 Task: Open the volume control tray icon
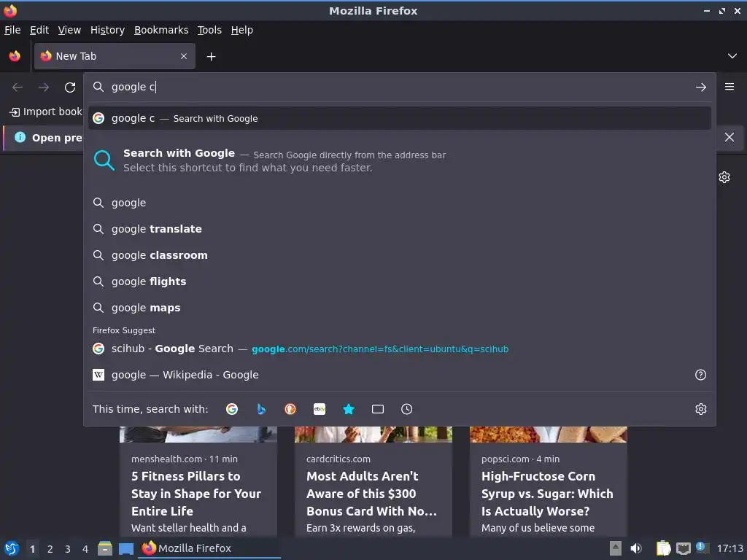pyautogui.click(x=636, y=548)
